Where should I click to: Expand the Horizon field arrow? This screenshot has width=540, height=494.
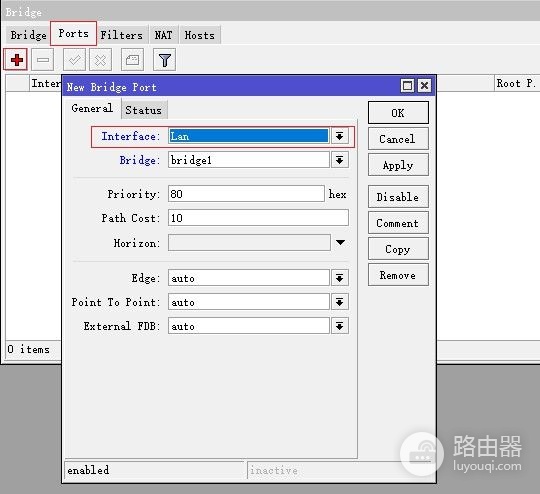click(x=340, y=243)
